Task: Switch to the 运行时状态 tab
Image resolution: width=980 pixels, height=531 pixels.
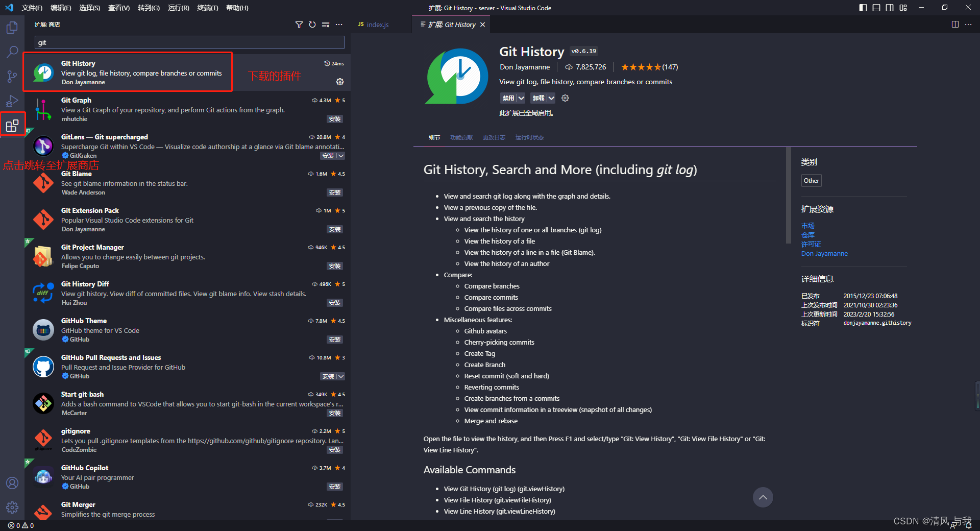Action: (529, 137)
